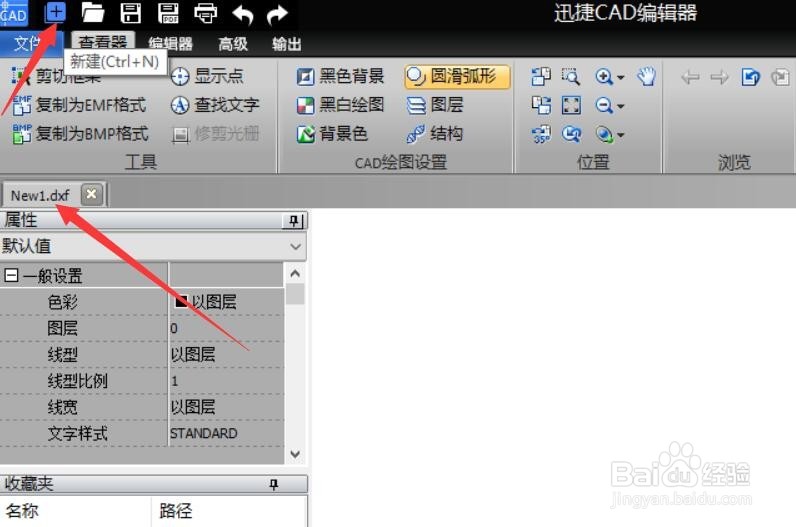Click properties scrollbar down arrow
The width and height of the screenshot is (796, 527).
tap(295, 454)
